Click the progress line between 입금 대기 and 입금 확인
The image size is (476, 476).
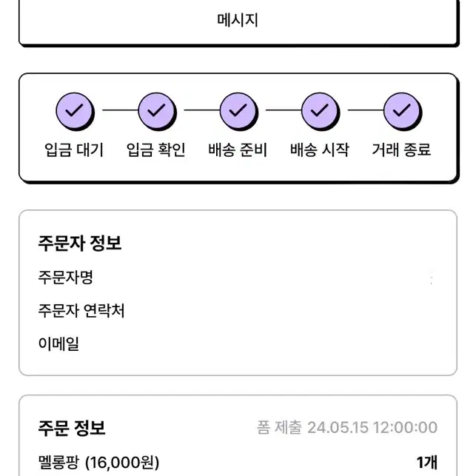click(120, 110)
